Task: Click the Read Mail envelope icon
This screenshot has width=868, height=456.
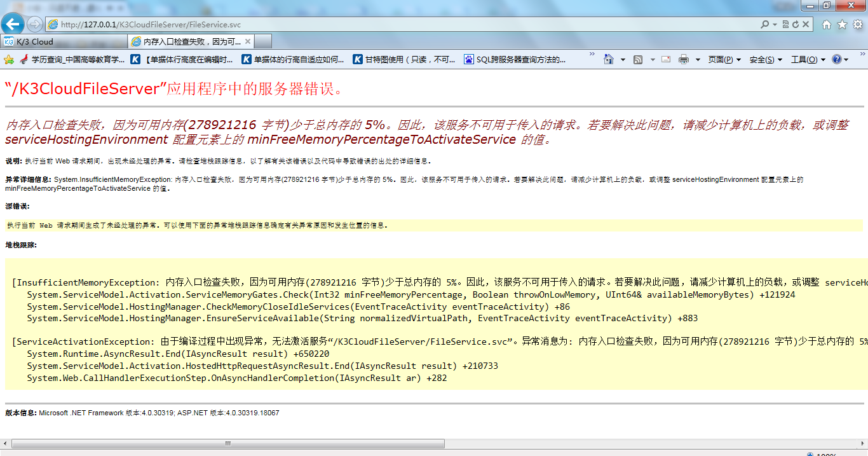Action: point(666,59)
